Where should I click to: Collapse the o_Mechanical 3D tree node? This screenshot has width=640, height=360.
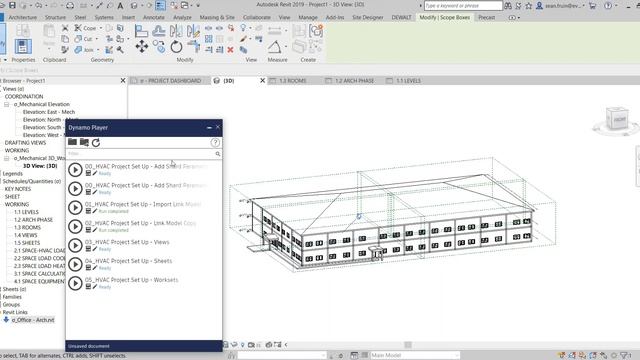tap(7, 158)
